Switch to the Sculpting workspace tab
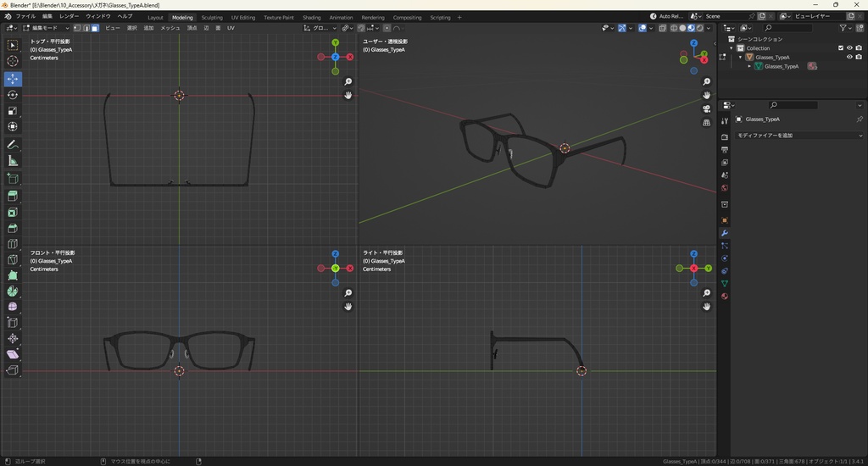The image size is (868, 466). pos(212,17)
